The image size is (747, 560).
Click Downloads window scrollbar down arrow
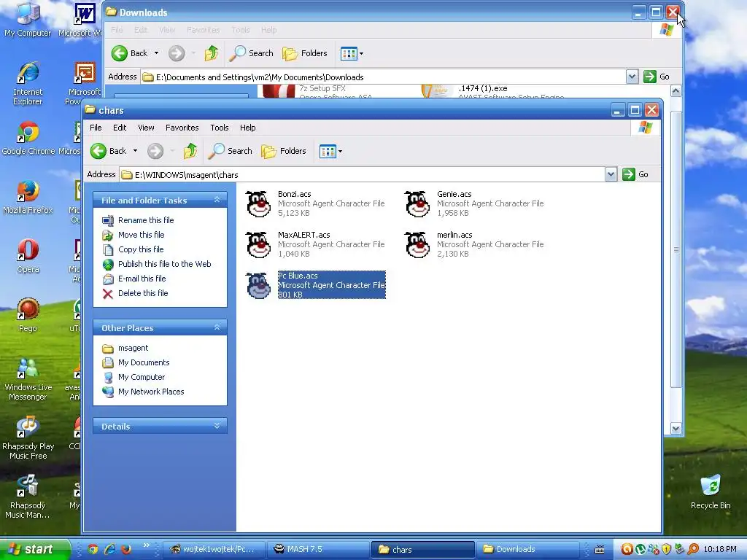(x=676, y=428)
